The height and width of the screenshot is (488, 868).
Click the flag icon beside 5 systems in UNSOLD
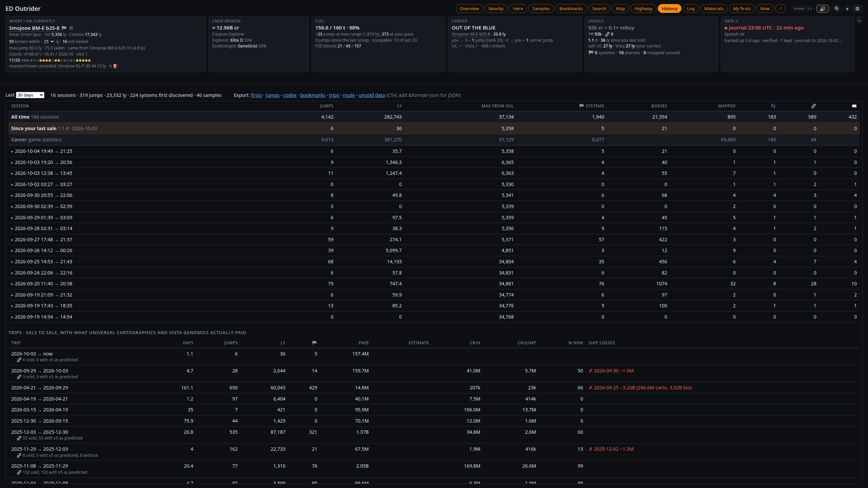pyautogui.click(x=591, y=53)
